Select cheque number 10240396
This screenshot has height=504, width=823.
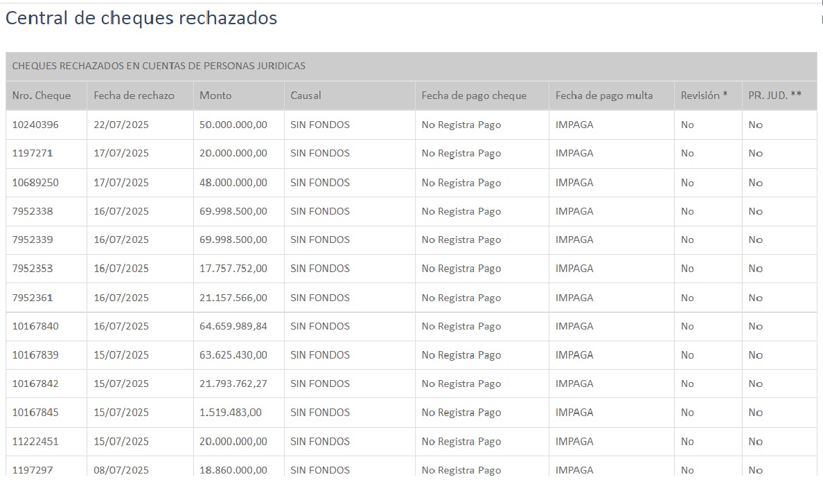35,125
